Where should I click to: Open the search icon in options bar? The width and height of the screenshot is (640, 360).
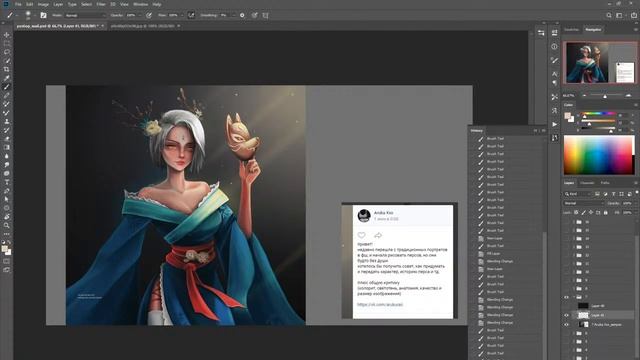(x=609, y=15)
